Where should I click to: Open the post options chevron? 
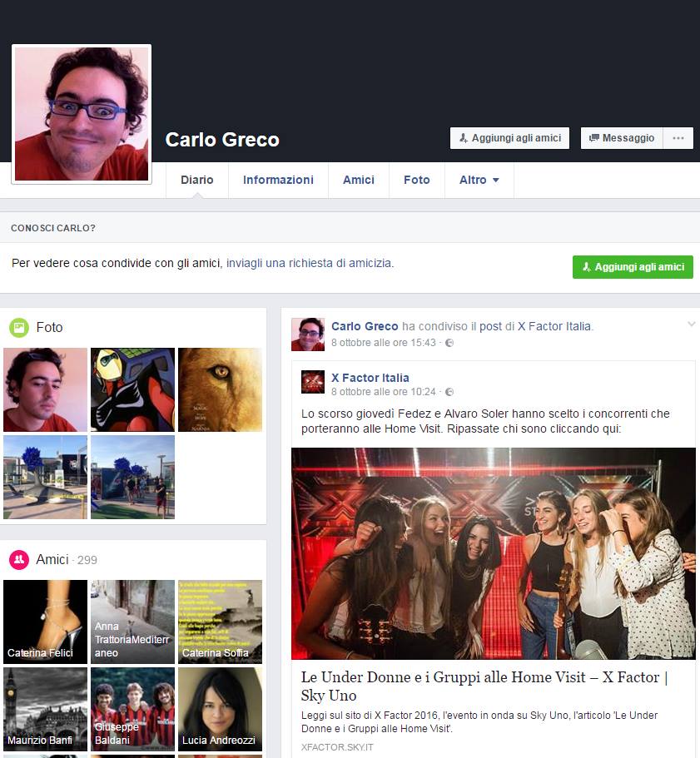click(691, 325)
